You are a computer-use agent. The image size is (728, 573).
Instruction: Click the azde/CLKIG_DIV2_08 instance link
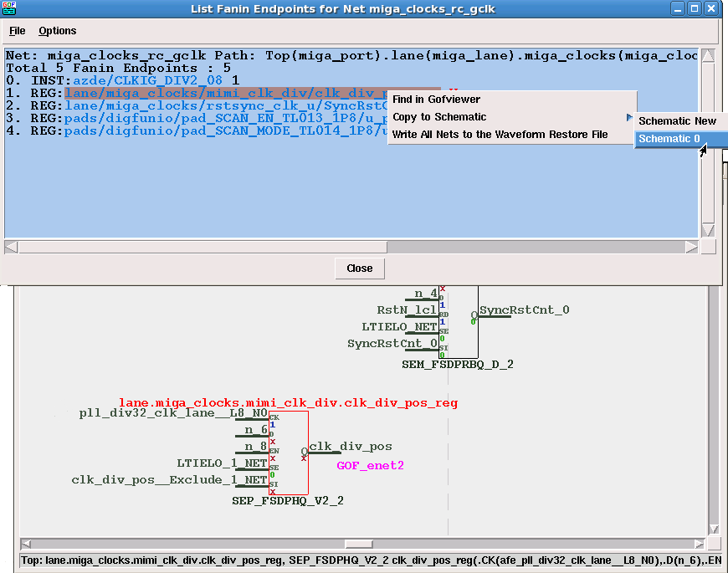147,80
